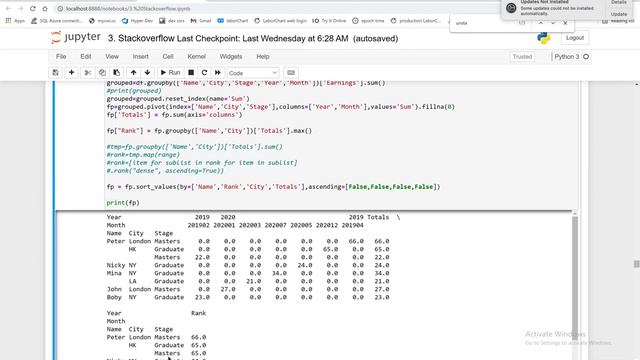Reload the browser page
Viewport: 640px width, 360px height.
[33, 9]
